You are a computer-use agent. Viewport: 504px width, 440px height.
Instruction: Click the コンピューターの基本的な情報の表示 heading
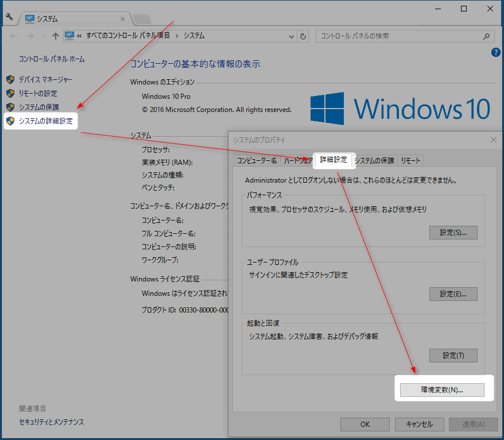coord(195,64)
